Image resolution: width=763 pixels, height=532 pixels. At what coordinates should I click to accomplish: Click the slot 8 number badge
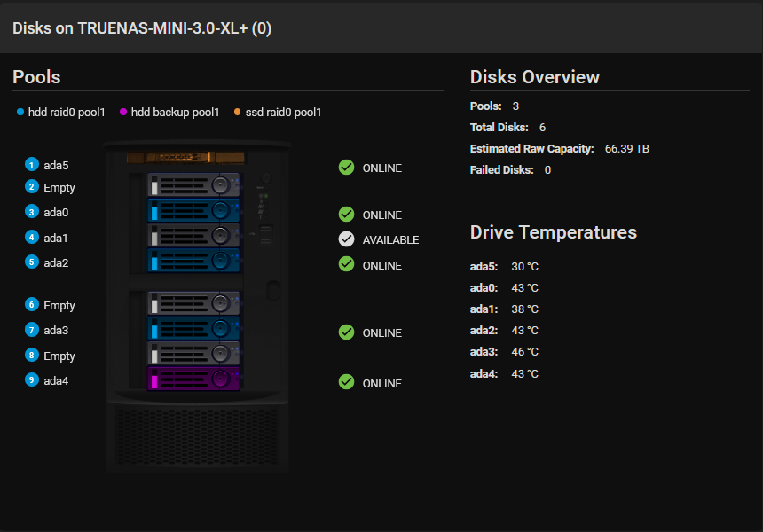pyautogui.click(x=32, y=355)
